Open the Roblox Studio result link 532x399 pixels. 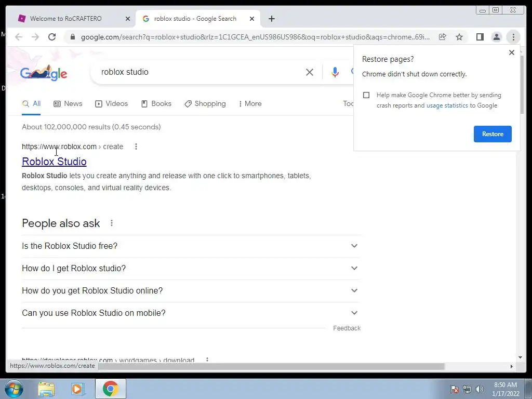coord(54,162)
